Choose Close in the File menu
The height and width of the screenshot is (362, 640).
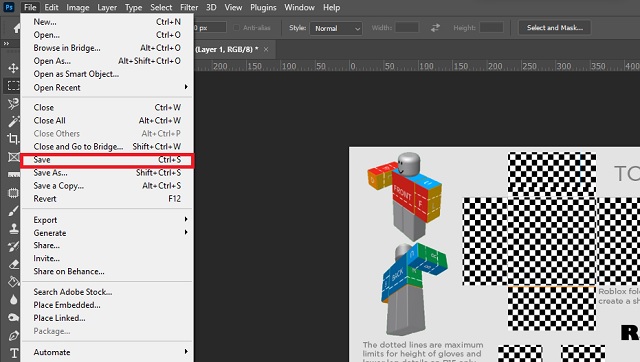[x=107, y=107]
